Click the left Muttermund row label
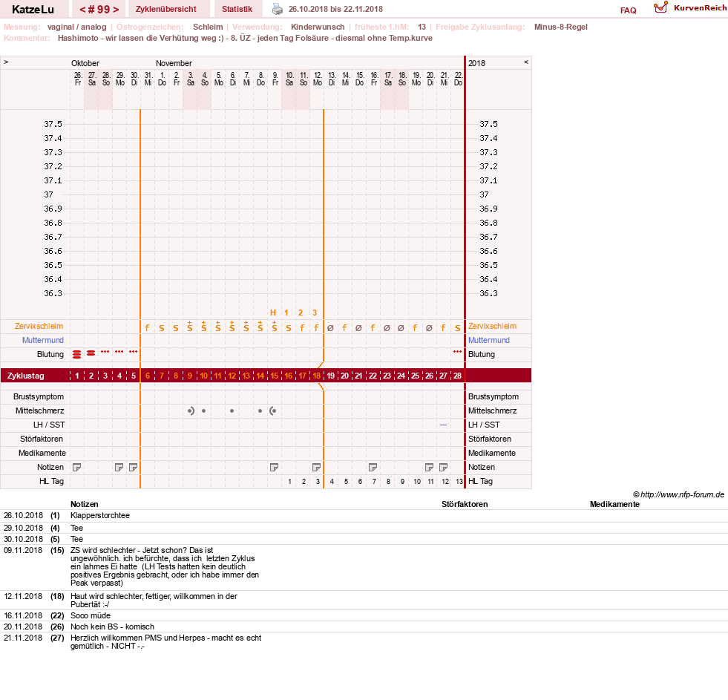728x700 pixels. (x=43, y=340)
